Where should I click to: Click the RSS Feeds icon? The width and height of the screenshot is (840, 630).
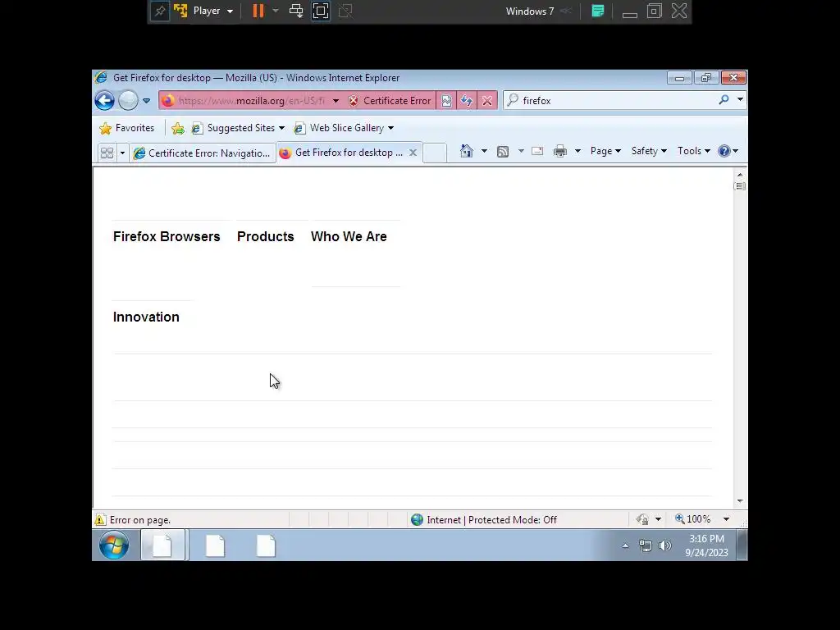tap(503, 152)
